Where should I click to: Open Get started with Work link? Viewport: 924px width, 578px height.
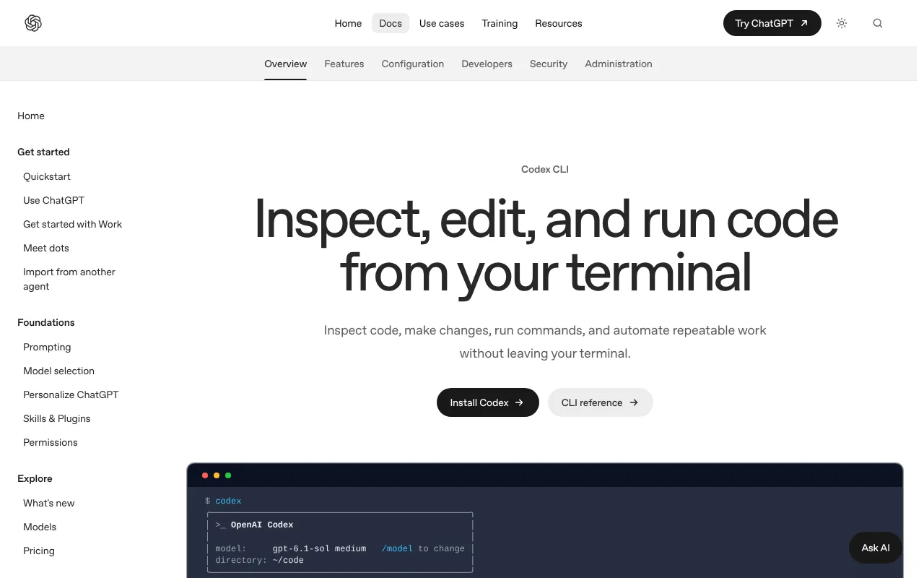pos(73,224)
